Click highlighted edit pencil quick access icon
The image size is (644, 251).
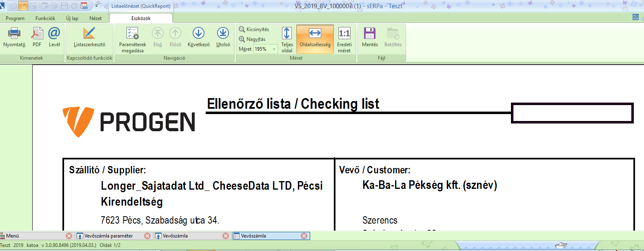tap(23, 6)
